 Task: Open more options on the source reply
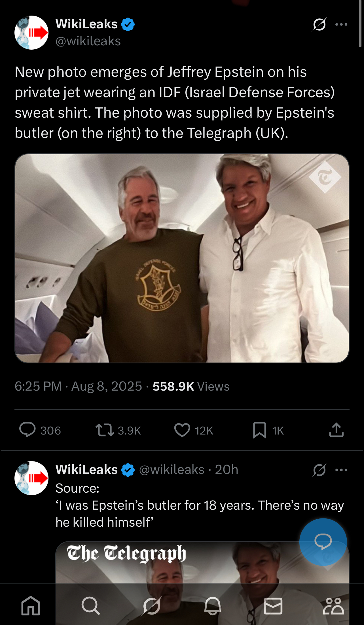pyautogui.click(x=341, y=470)
